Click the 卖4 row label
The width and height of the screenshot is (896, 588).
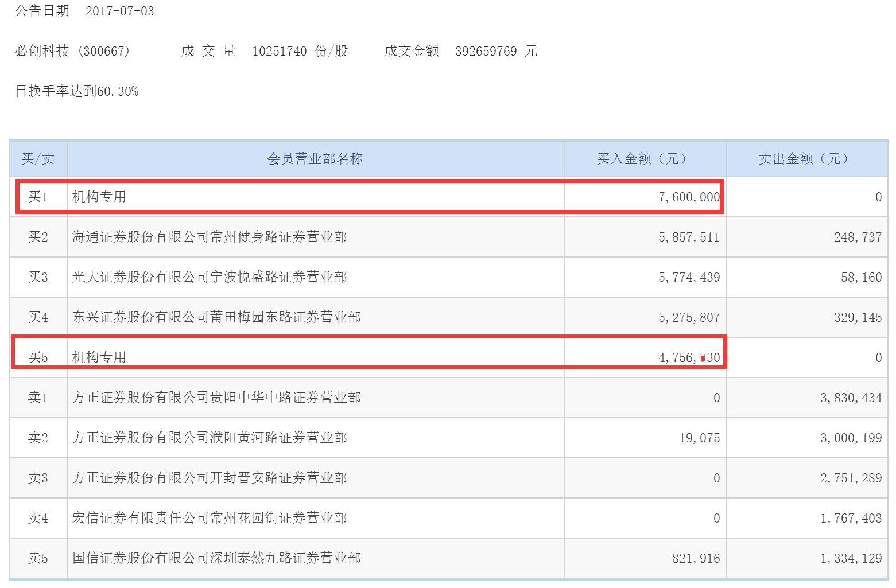pos(38,518)
